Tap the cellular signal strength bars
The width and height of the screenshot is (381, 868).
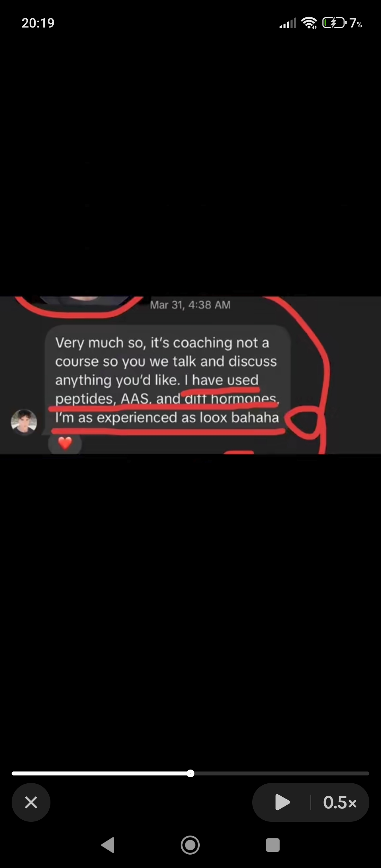point(288,23)
